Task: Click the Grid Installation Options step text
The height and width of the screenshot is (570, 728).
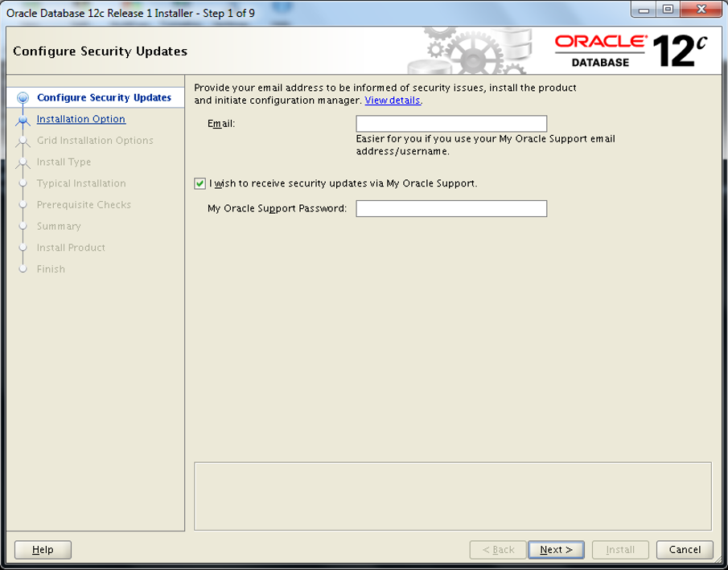Action: [x=95, y=140]
